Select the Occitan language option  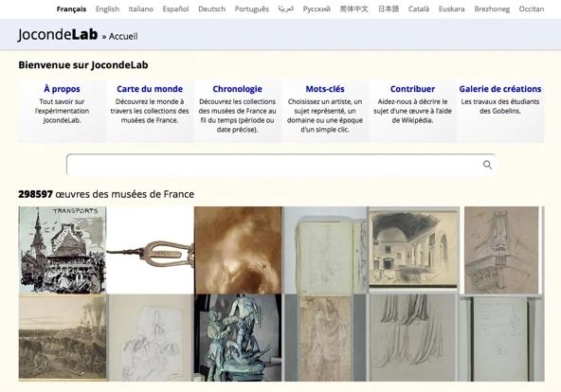pyautogui.click(x=532, y=9)
